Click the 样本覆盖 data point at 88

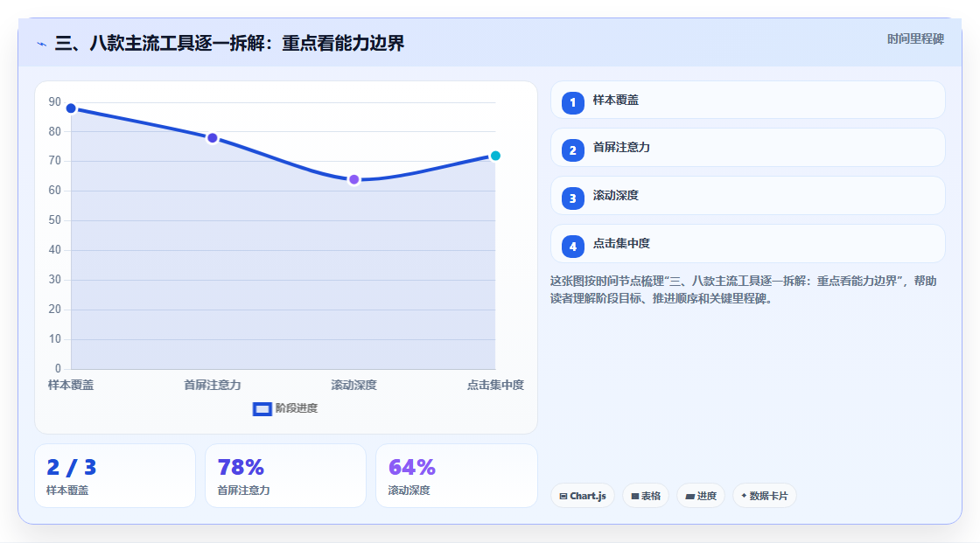click(71, 108)
